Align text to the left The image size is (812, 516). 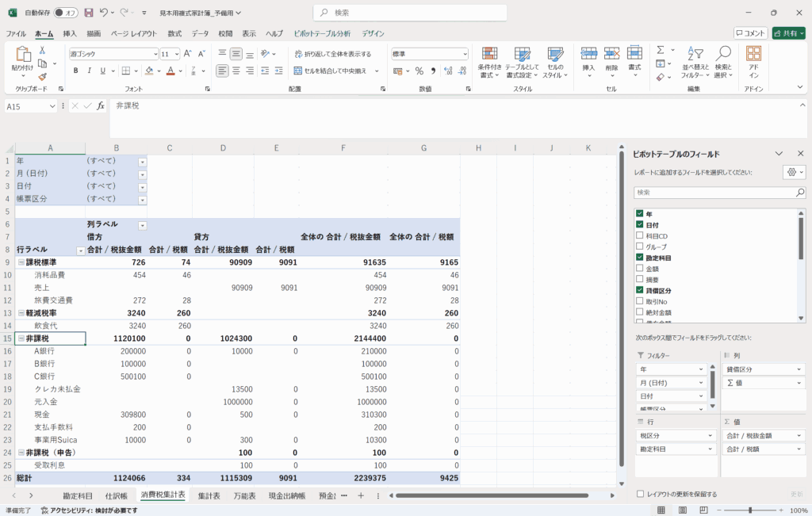pos(222,71)
